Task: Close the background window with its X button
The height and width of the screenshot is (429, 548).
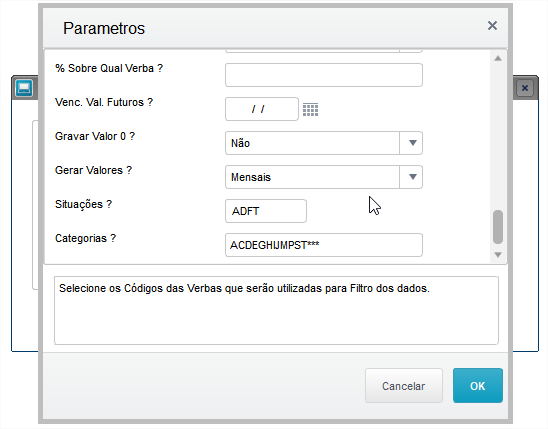Action: coord(525,88)
